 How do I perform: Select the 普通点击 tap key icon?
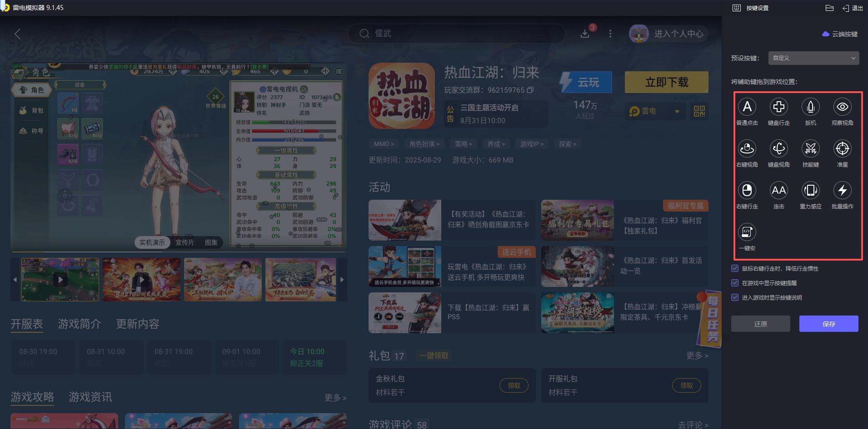point(747,107)
